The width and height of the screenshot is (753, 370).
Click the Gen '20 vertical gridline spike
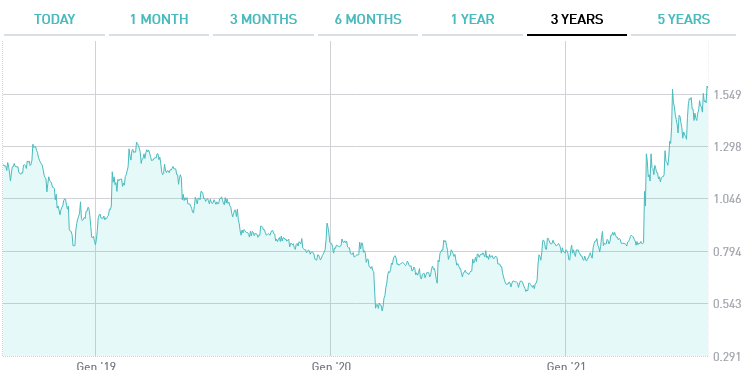coord(327,224)
